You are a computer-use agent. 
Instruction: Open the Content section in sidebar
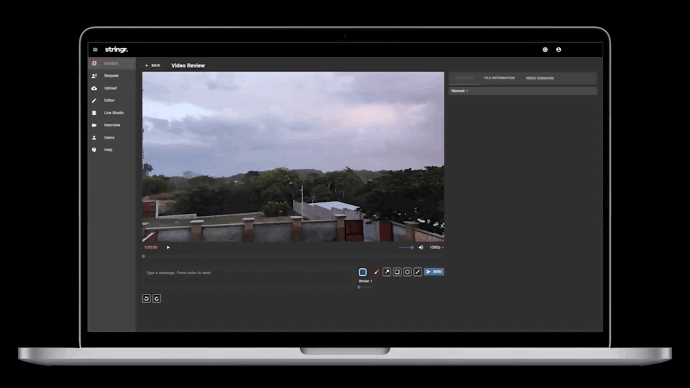pyautogui.click(x=112, y=63)
